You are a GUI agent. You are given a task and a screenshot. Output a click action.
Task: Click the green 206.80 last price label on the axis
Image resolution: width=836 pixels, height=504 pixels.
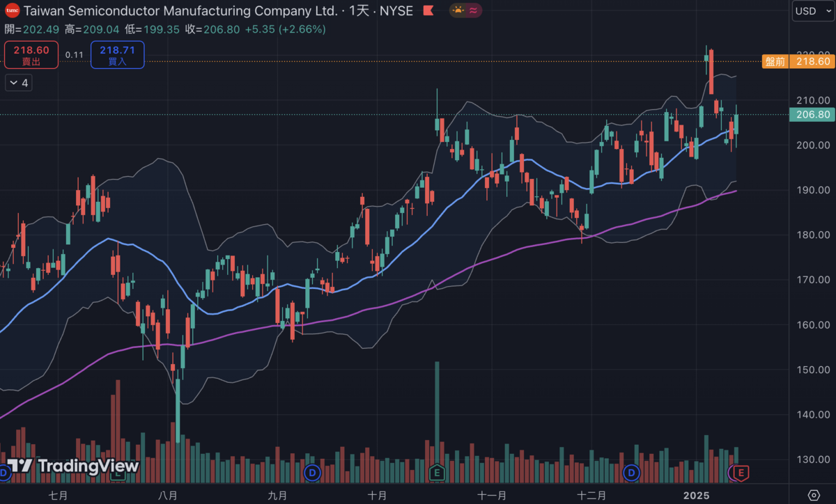point(812,114)
